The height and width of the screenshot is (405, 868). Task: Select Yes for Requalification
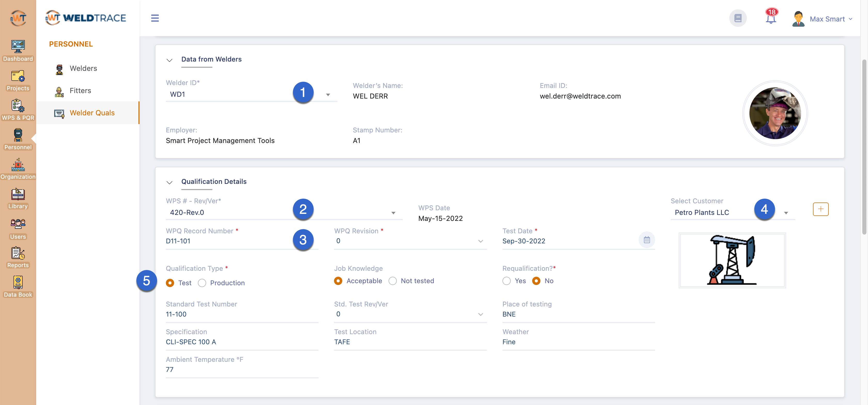(x=506, y=281)
